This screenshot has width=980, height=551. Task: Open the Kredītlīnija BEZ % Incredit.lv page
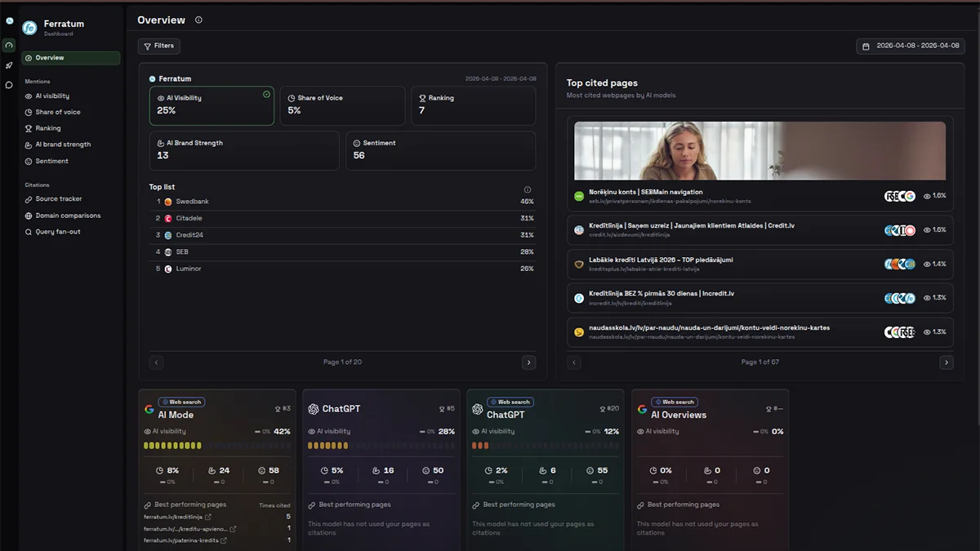coord(760,298)
